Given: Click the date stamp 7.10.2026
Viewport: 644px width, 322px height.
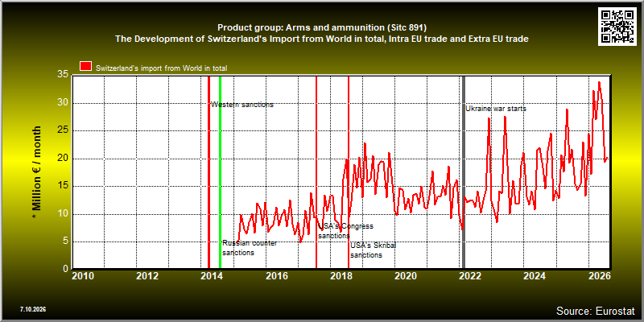Looking at the screenshot, I should [x=32, y=309].
